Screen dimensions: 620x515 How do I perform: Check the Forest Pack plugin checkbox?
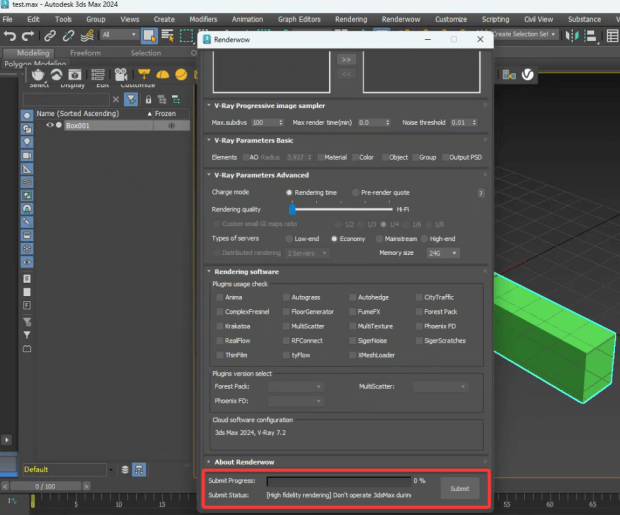click(x=418, y=312)
